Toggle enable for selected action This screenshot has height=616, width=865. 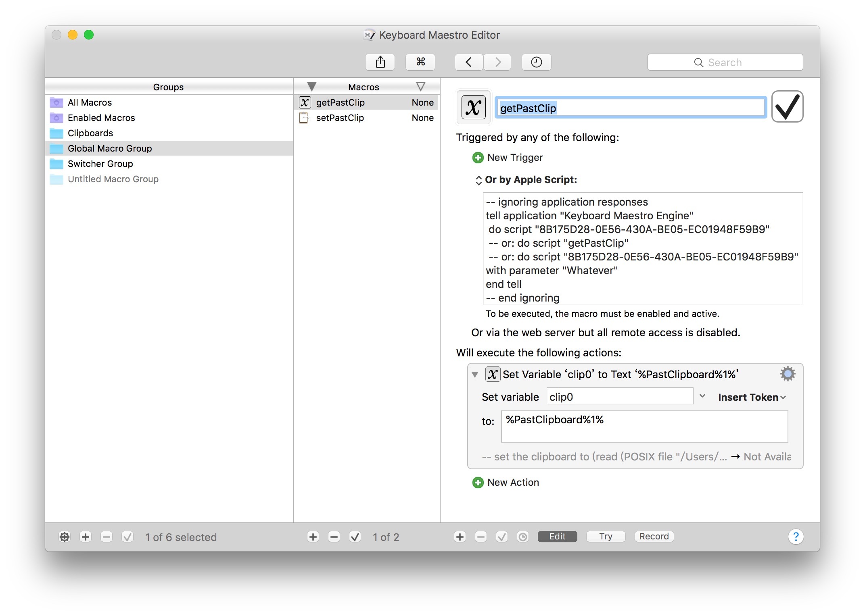click(x=502, y=537)
